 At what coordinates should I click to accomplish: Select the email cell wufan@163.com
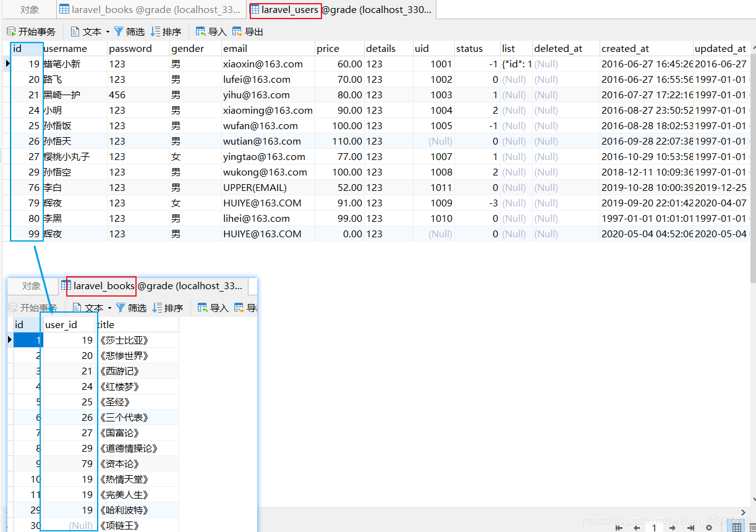tap(268, 125)
